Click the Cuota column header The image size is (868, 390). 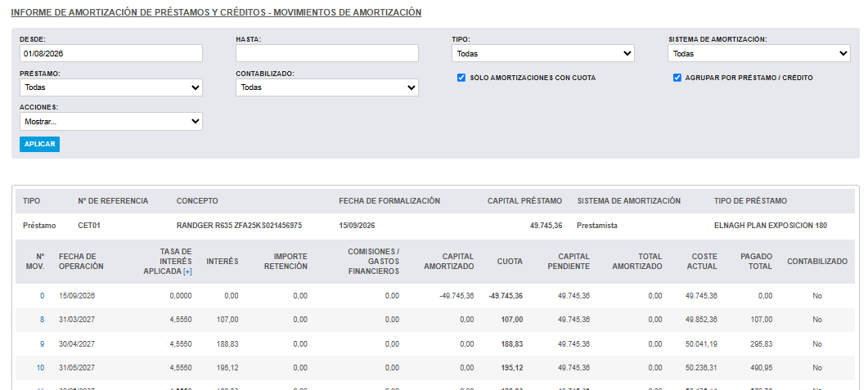(x=510, y=262)
